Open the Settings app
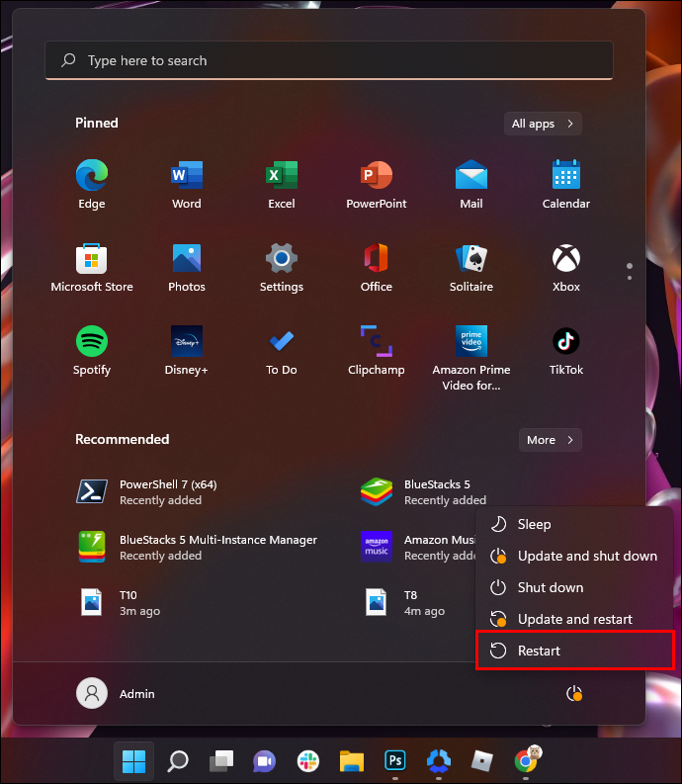Screen dimensions: 682x784 tap(282, 268)
